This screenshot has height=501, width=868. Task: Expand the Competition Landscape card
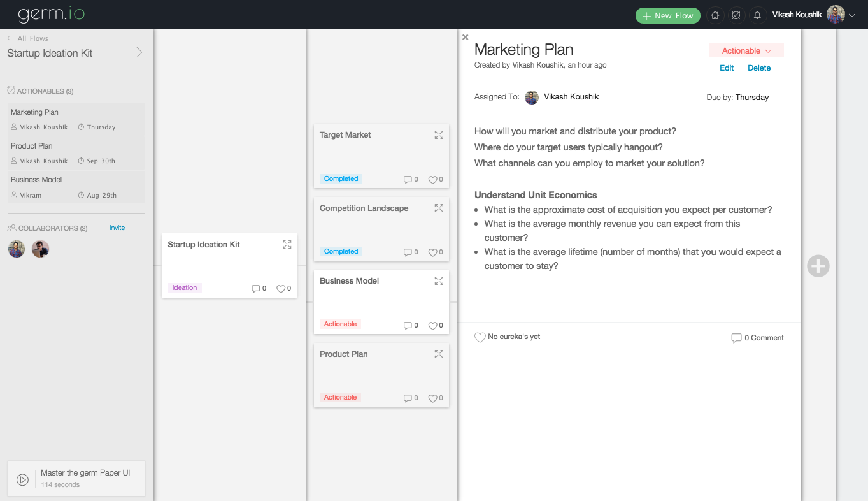pyautogui.click(x=439, y=208)
